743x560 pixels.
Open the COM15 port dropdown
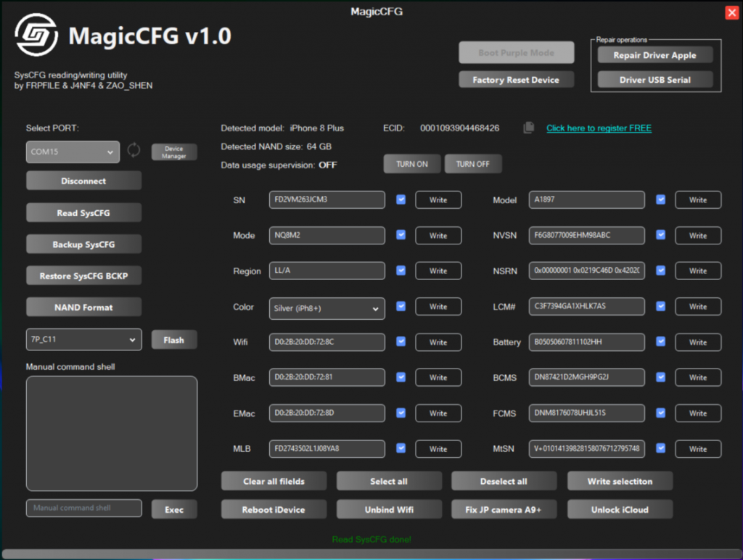pyautogui.click(x=73, y=152)
